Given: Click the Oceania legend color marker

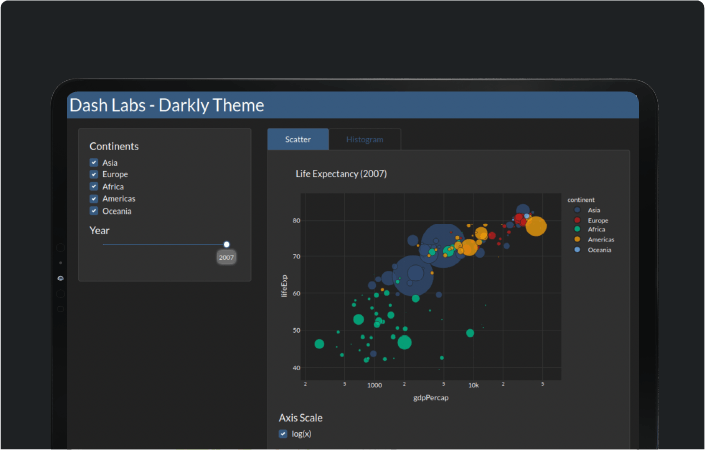Looking at the screenshot, I should click(x=578, y=250).
